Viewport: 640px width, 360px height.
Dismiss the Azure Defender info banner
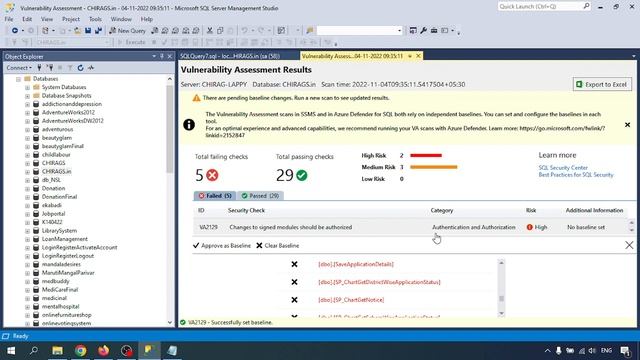(627, 125)
